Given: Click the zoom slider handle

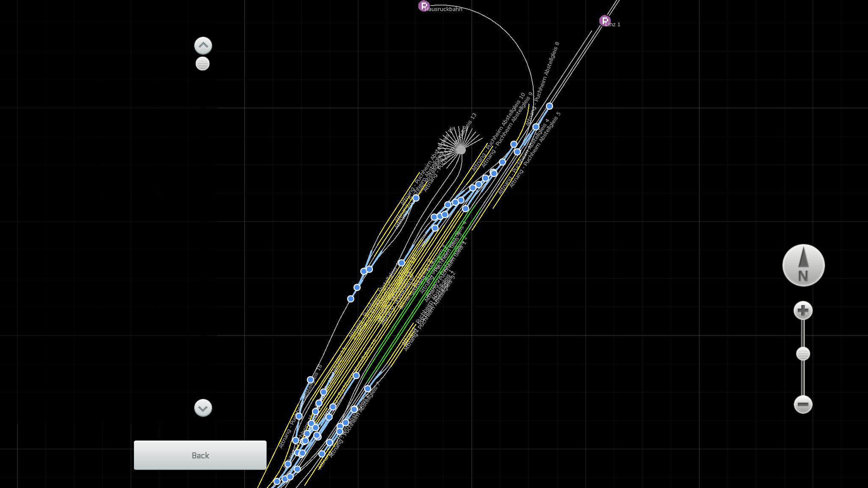Looking at the screenshot, I should [x=803, y=354].
